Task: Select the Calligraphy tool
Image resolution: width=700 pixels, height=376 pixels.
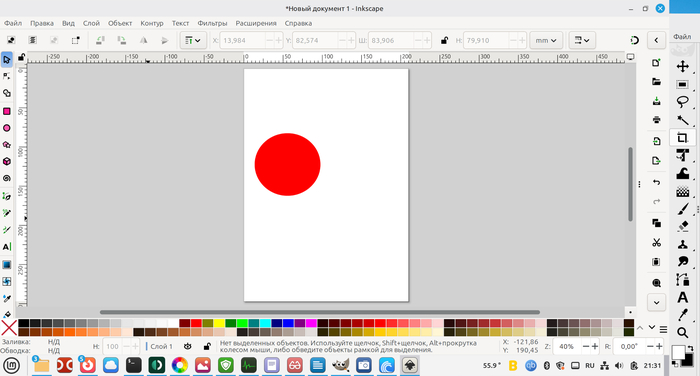Action: (x=7, y=230)
